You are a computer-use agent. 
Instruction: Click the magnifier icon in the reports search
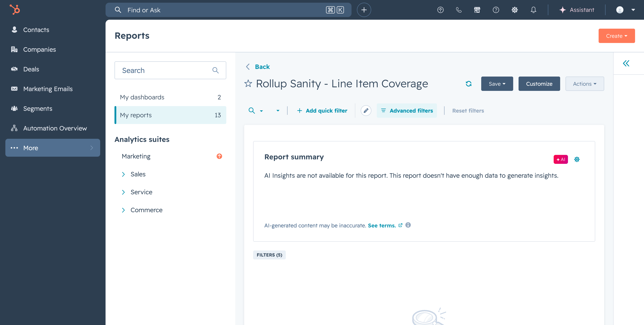215,70
